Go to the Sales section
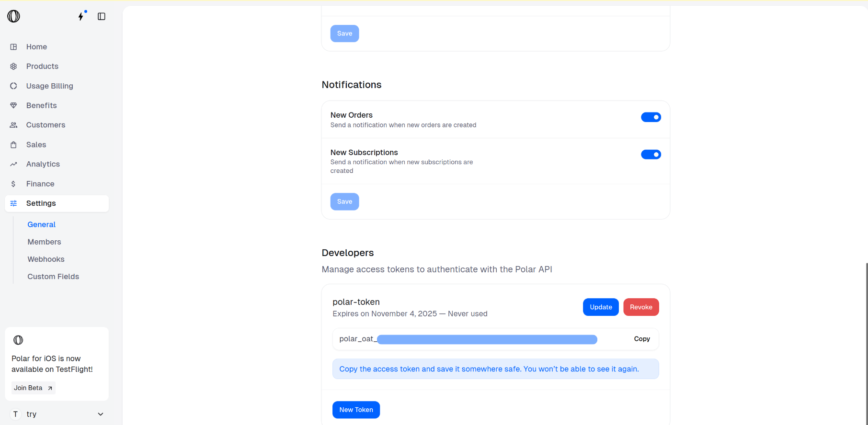Image resolution: width=868 pixels, height=425 pixels. coord(36,145)
